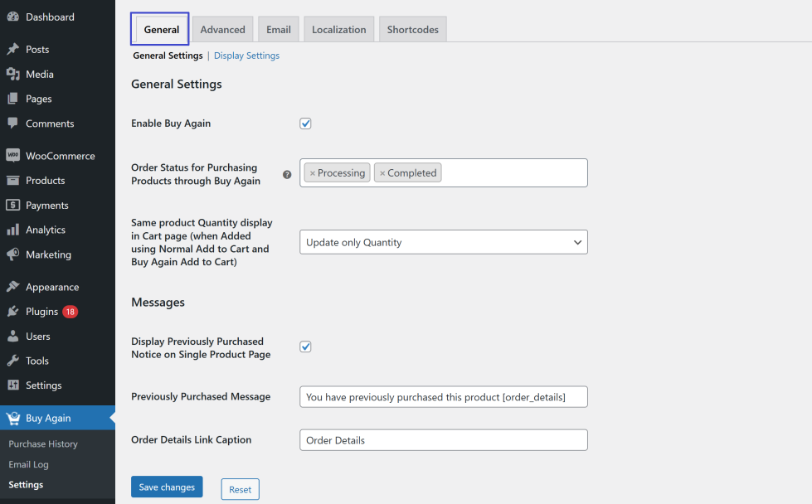Remove the Processing order status tag
Viewport: 812px width, 504px height.
[x=313, y=173]
